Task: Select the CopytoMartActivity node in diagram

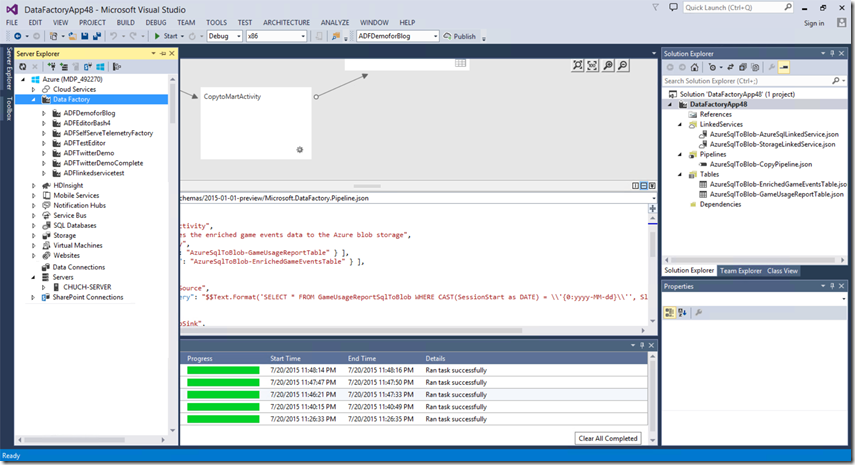Action: pos(256,123)
